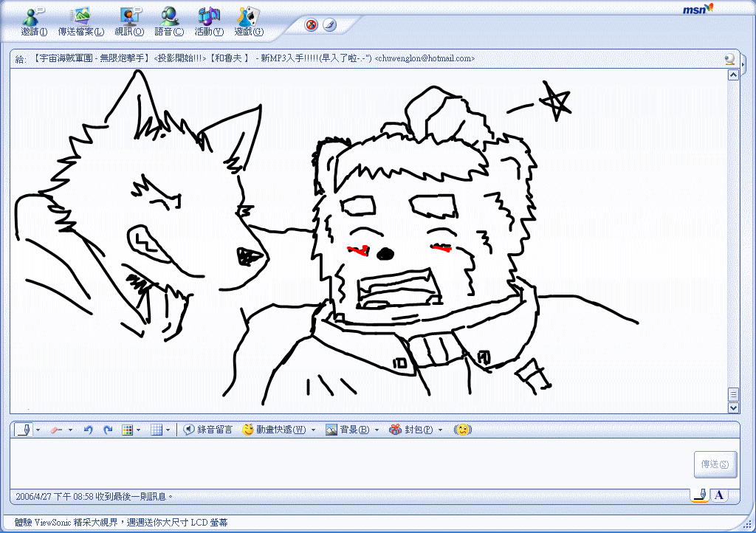This screenshot has width=756, height=533.
Task: Click the redo arrow in the ink toolbar
Action: click(108, 430)
